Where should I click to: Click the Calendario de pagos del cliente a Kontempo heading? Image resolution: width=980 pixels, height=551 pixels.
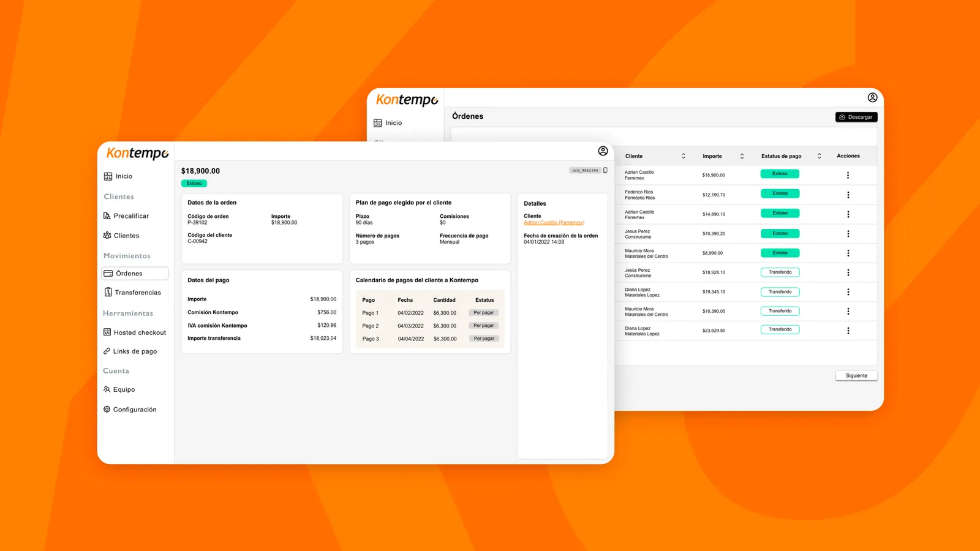point(417,280)
